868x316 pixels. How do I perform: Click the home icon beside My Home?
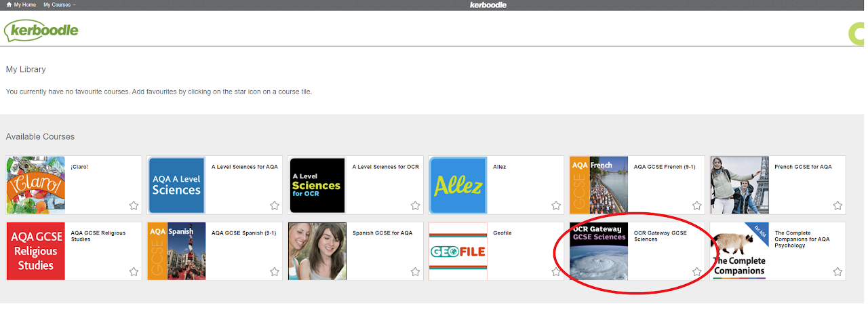pos(9,5)
